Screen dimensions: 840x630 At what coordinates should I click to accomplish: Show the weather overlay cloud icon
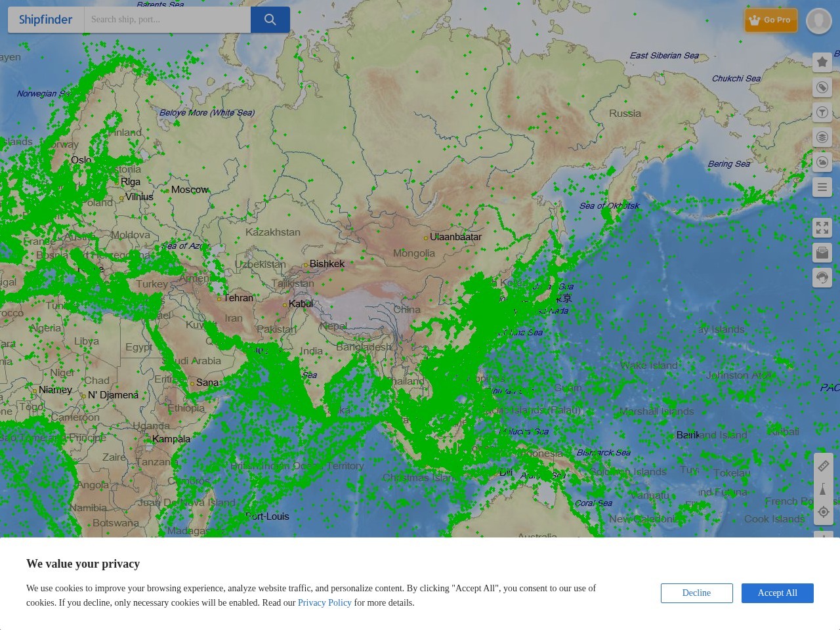pyautogui.click(x=822, y=162)
